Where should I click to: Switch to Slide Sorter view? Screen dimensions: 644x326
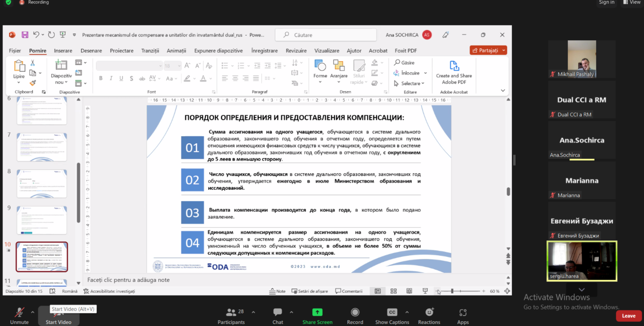[x=393, y=291]
